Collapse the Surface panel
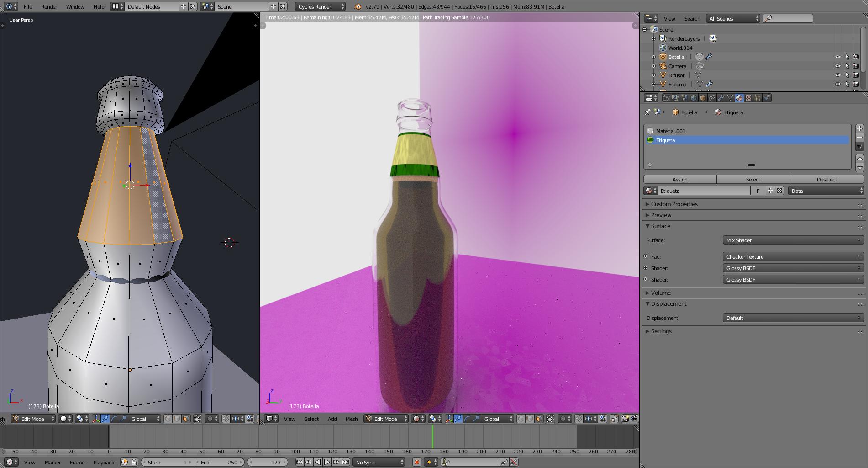Image resolution: width=868 pixels, height=468 pixels. coord(660,226)
